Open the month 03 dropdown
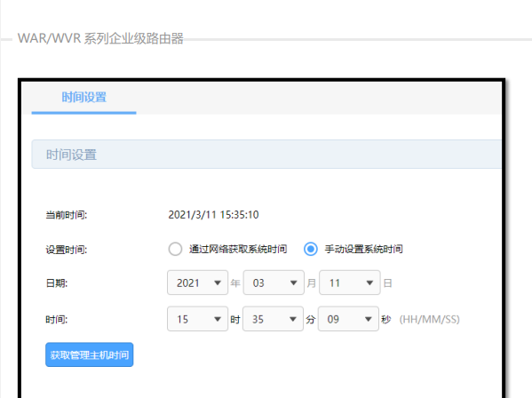 (274, 283)
